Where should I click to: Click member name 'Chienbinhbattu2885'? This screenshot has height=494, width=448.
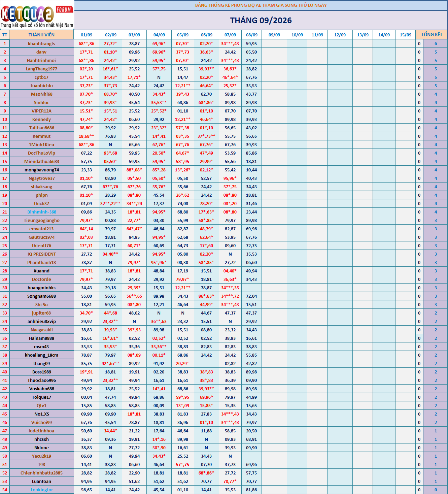click(41, 473)
